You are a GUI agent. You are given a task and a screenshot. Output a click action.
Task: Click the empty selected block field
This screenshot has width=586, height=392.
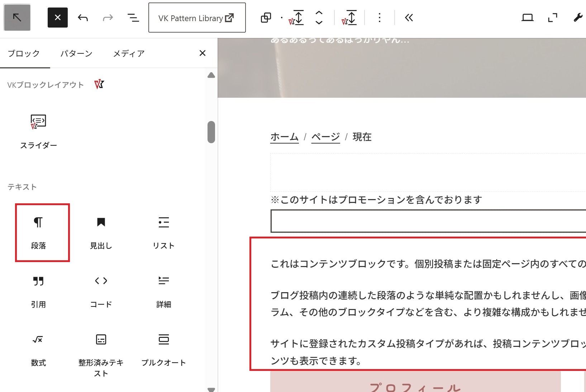click(428, 221)
